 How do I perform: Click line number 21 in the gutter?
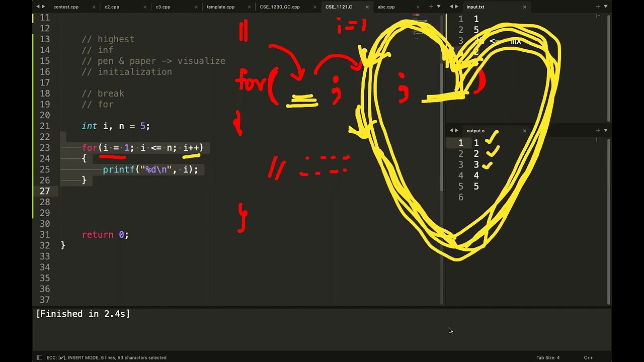[x=45, y=126]
